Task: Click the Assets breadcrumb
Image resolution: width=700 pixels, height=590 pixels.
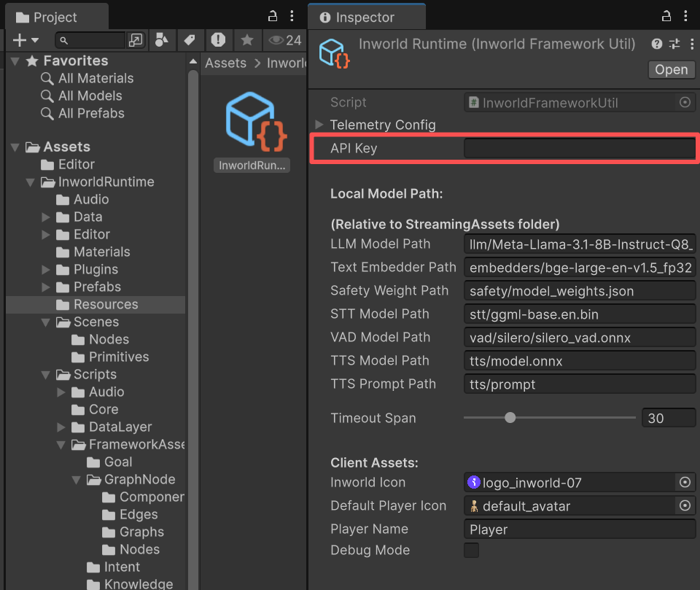Action: 225,63
